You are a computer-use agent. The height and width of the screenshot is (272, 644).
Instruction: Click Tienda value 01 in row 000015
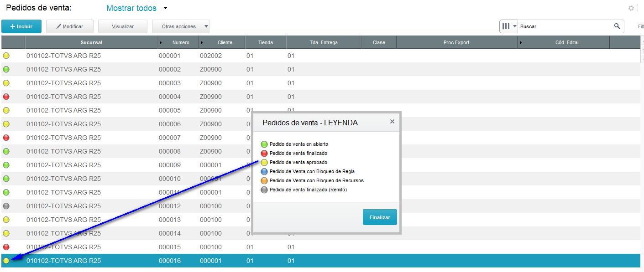click(x=250, y=247)
